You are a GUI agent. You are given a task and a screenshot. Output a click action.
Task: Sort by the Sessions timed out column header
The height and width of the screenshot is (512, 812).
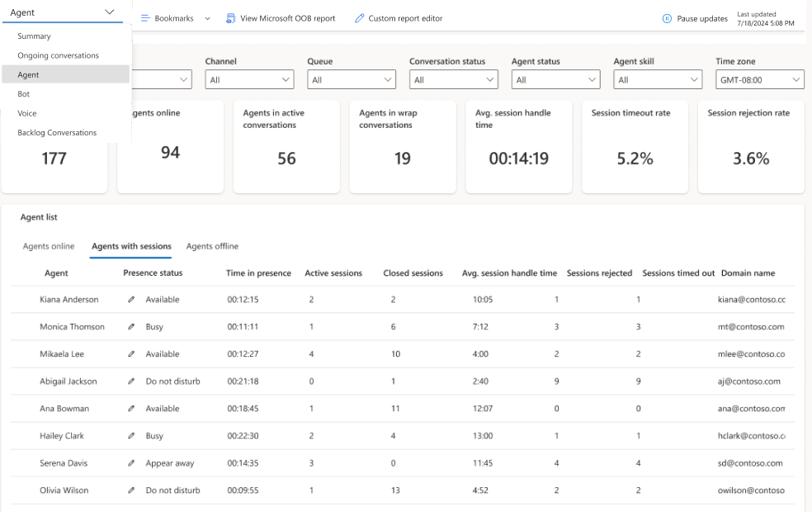pos(678,273)
